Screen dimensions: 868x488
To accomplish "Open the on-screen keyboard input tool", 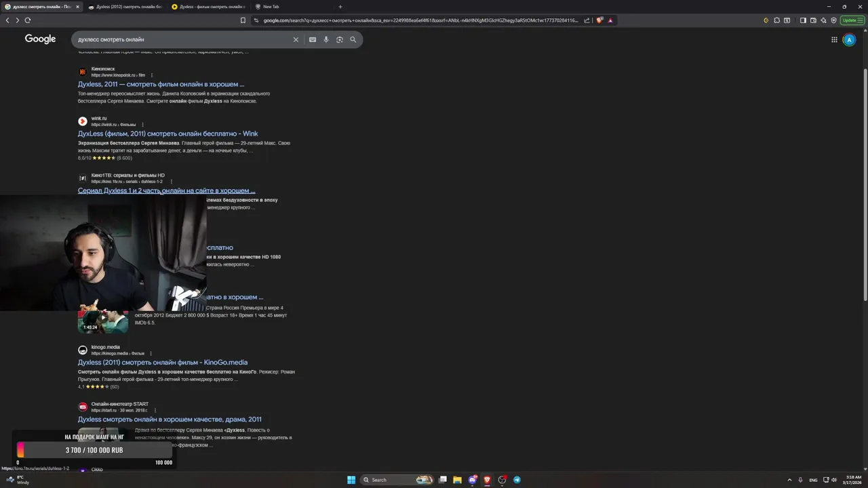I will [313, 39].
